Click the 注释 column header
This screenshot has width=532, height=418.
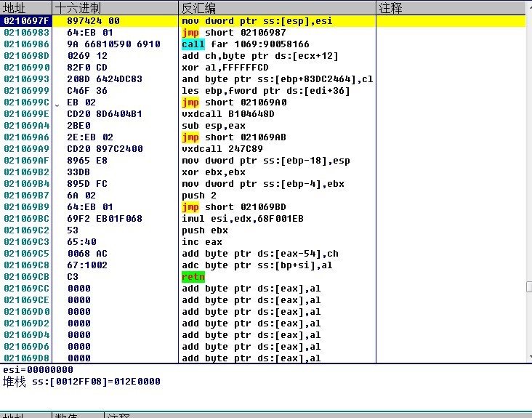click(x=451, y=7)
